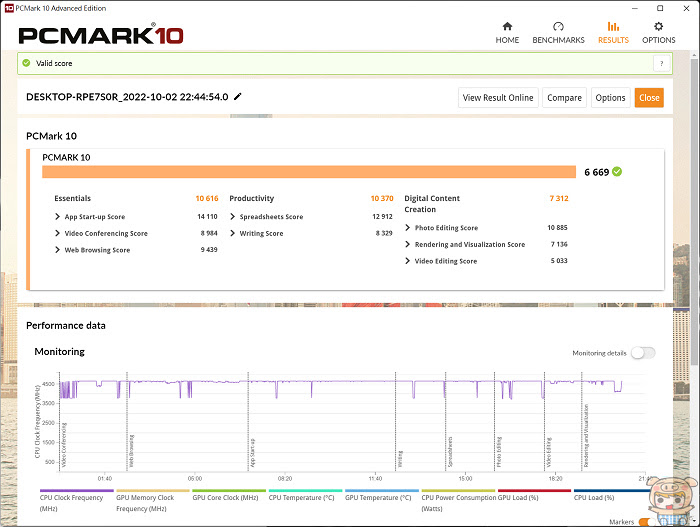Click the Video Conferencing marker on chart
Image resolution: width=700 pixels, height=527 pixels.
pos(64,445)
